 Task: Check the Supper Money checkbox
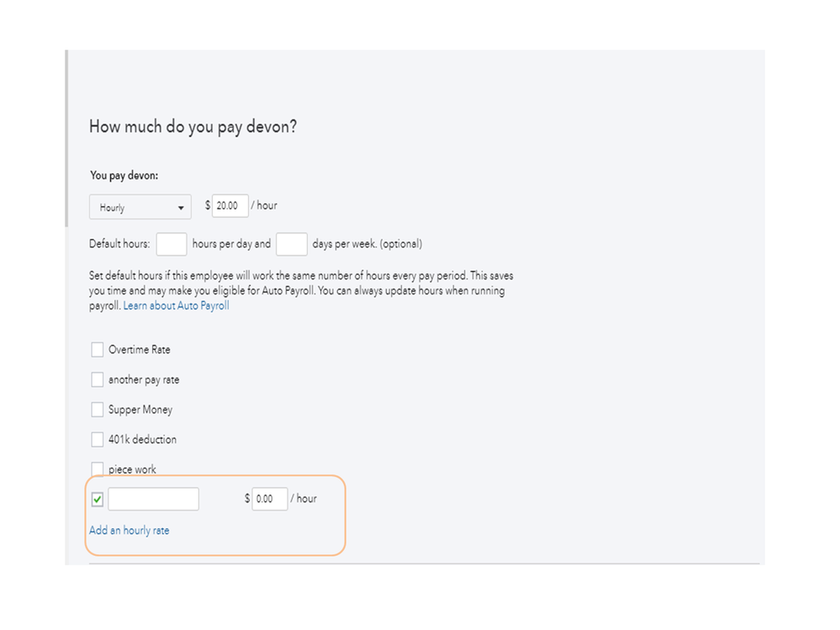coord(98,410)
